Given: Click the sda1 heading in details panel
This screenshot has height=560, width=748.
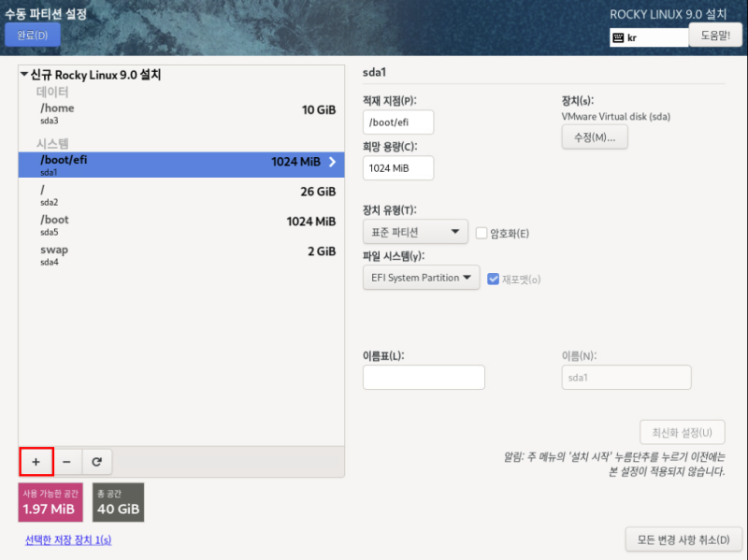Looking at the screenshot, I should pyautogui.click(x=375, y=72).
